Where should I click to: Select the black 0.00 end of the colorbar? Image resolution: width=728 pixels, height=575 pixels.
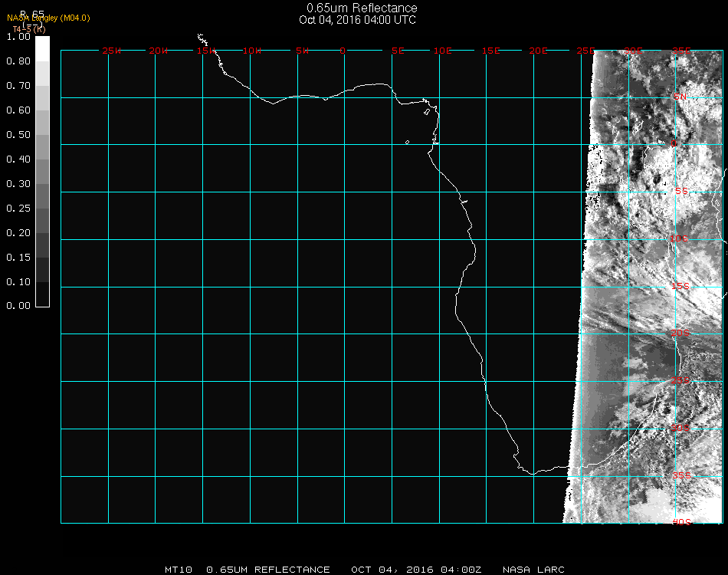(42, 301)
